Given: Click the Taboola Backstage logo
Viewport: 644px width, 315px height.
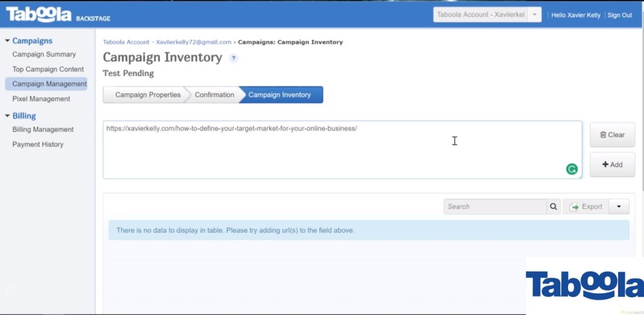Looking at the screenshot, I should (50, 14).
